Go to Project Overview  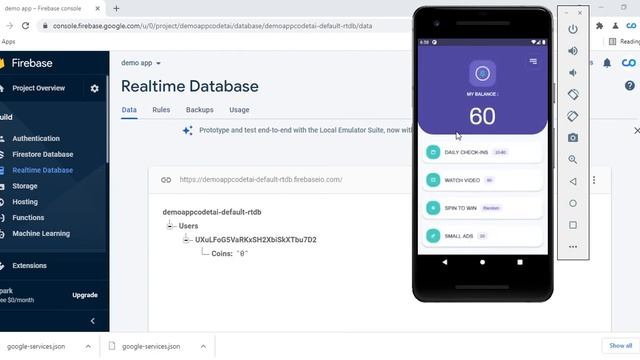tap(38, 88)
